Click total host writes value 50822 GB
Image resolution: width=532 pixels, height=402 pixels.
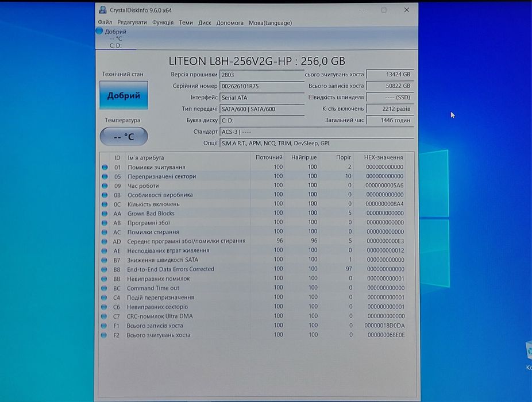[x=390, y=86]
